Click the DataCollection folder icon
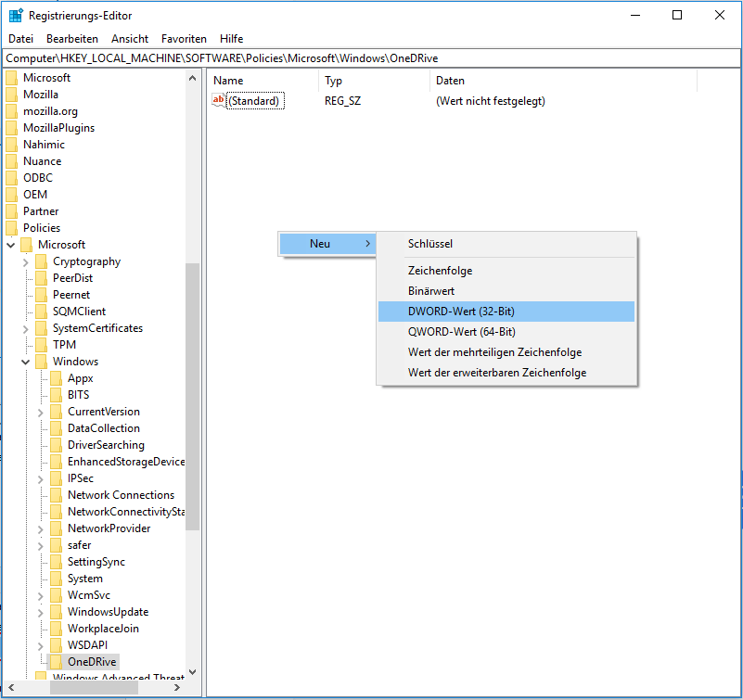743x700 pixels. (x=56, y=428)
